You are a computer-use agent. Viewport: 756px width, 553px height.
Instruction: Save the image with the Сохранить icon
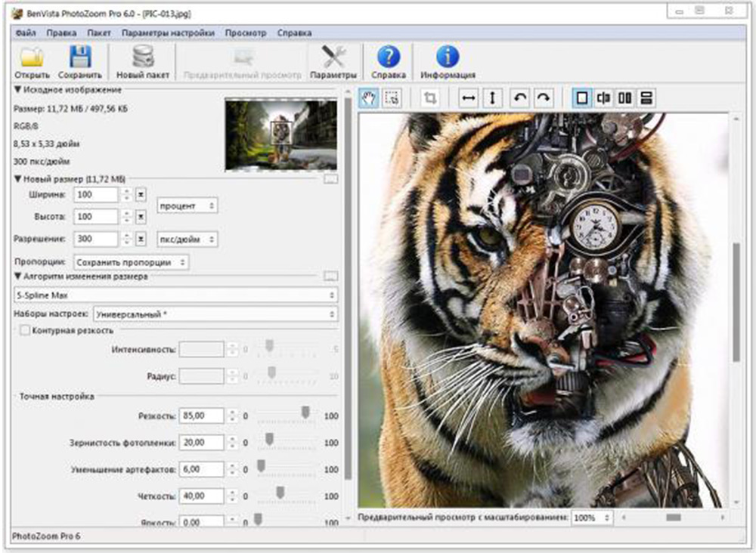80,62
